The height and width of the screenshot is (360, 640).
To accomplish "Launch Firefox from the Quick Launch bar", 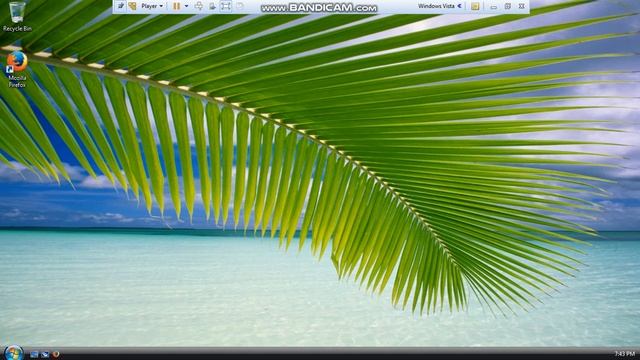I will click(56, 354).
